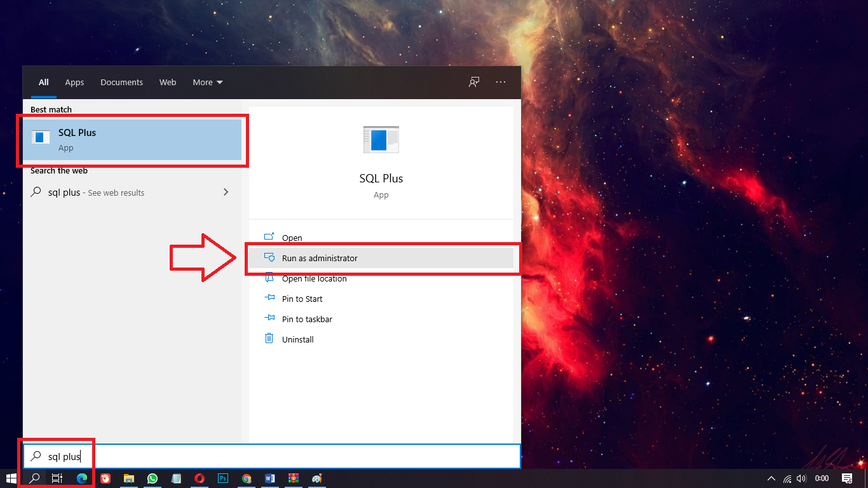Click the large SQL Plus preview icon

pos(381,139)
